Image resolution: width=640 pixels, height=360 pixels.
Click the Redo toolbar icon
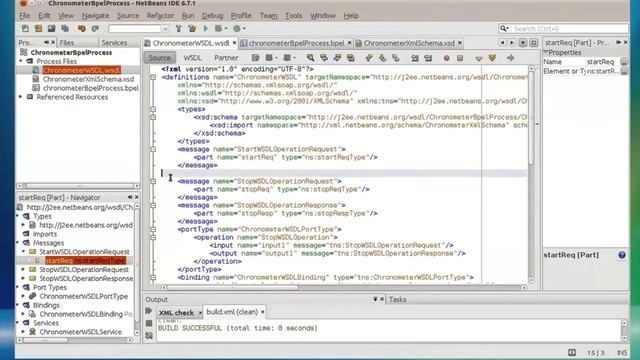[x=95, y=29]
